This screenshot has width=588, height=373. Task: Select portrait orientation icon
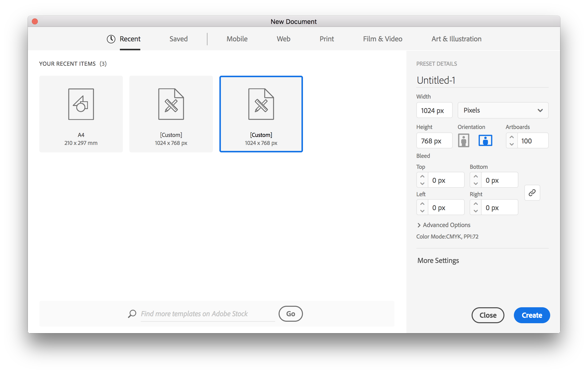point(463,141)
